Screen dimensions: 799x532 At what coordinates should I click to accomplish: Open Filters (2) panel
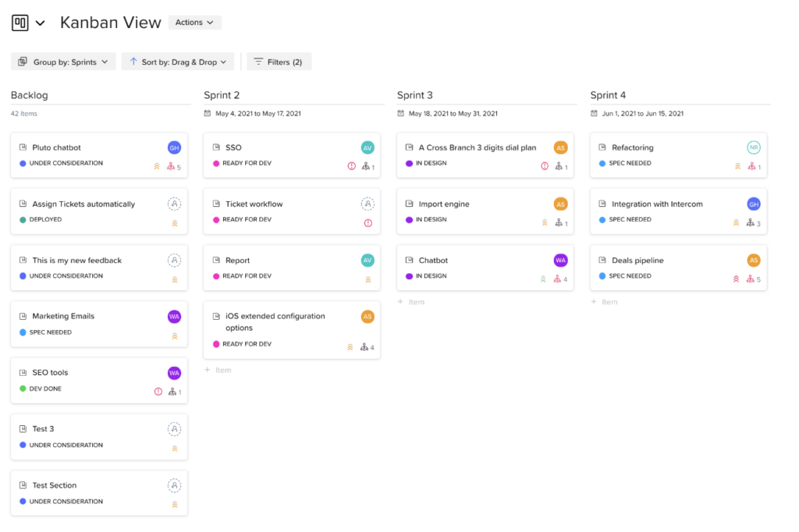point(279,62)
